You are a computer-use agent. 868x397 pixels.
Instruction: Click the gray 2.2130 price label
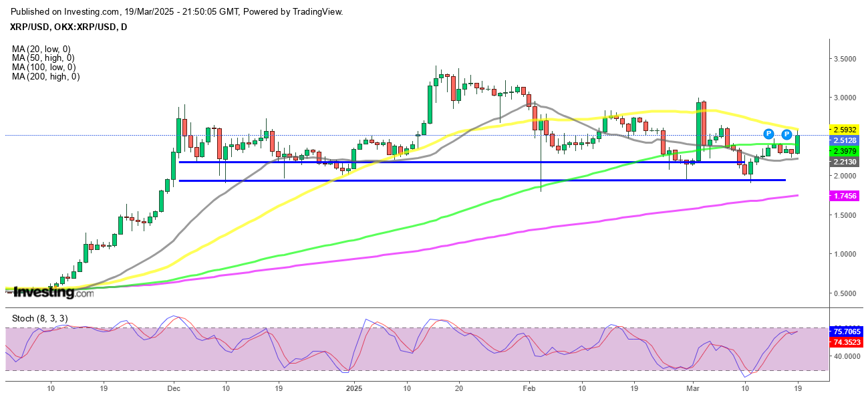tap(844, 162)
